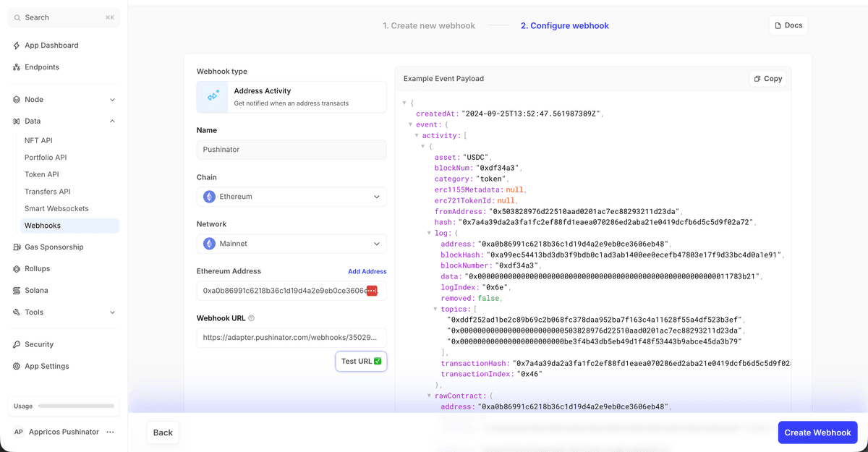
Task: Click the Gas Sponsorship pump icon
Action: pyautogui.click(x=17, y=247)
